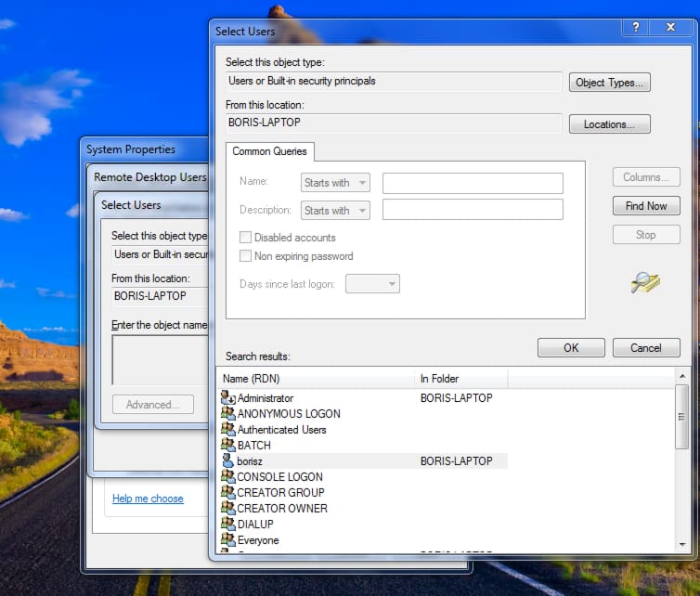Select the borisz user icon
The height and width of the screenshot is (596, 700).
click(x=227, y=460)
